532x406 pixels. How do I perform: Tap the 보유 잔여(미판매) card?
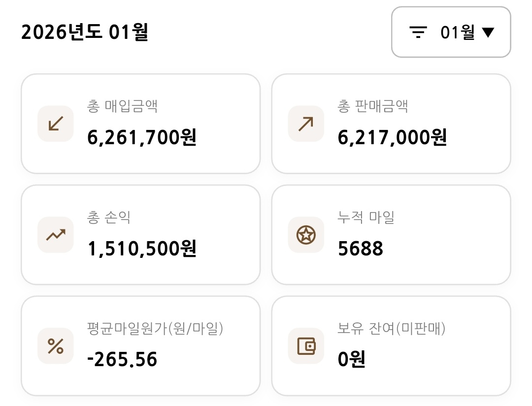pyautogui.click(x=391, y=345)
